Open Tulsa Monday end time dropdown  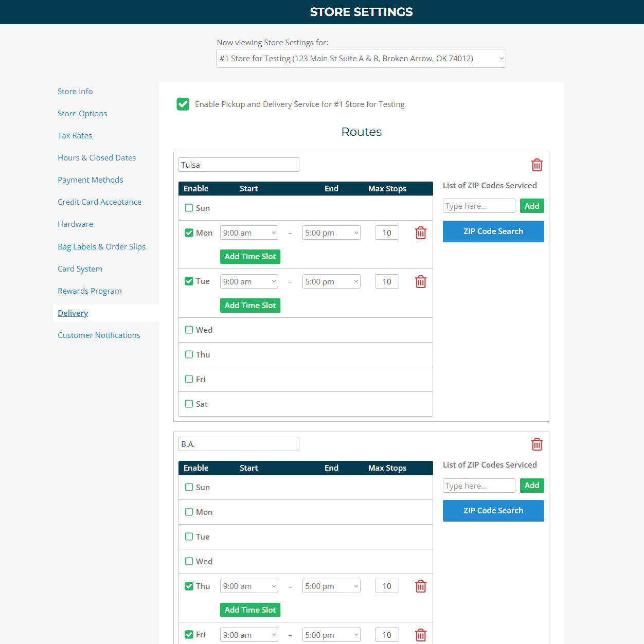click(331, 232)
